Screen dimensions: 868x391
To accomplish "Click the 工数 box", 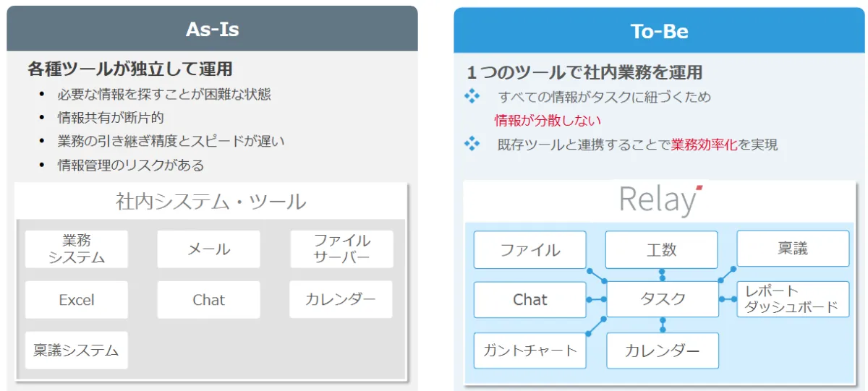I will coord(661,250).
